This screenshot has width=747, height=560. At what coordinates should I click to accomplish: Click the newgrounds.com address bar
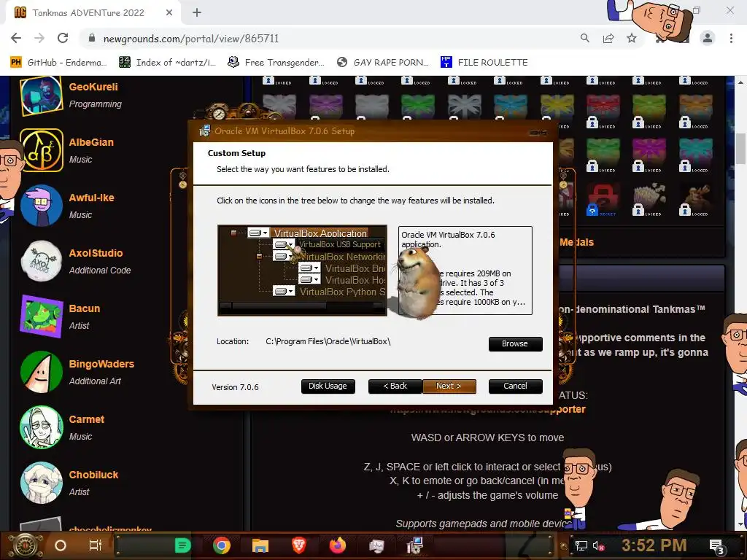click(190, 39)
